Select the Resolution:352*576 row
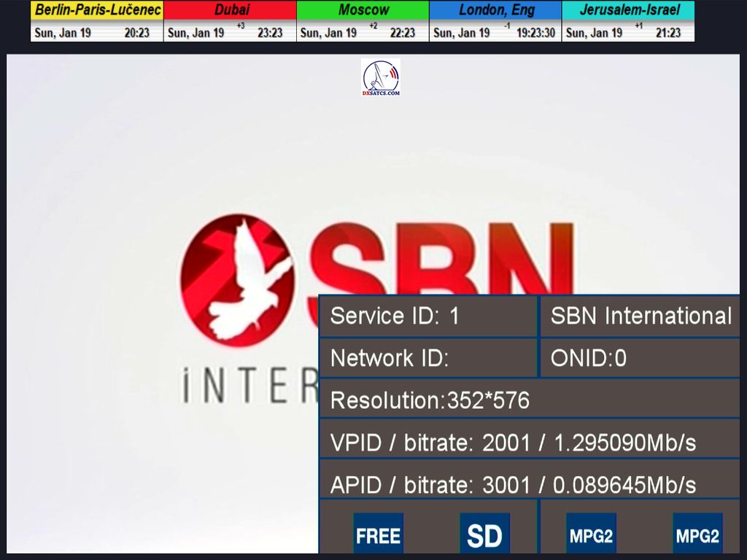Viewport: 747px width, 560px height. pos(529,400)
